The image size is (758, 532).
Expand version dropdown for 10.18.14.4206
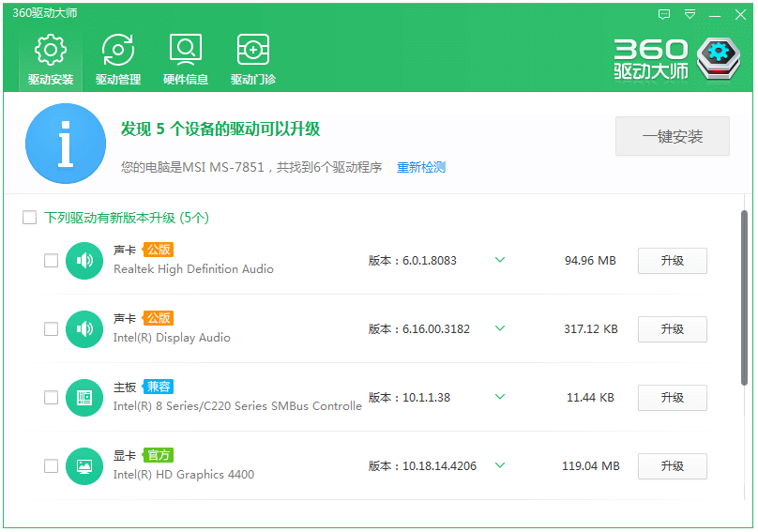[x=500, y=465]
